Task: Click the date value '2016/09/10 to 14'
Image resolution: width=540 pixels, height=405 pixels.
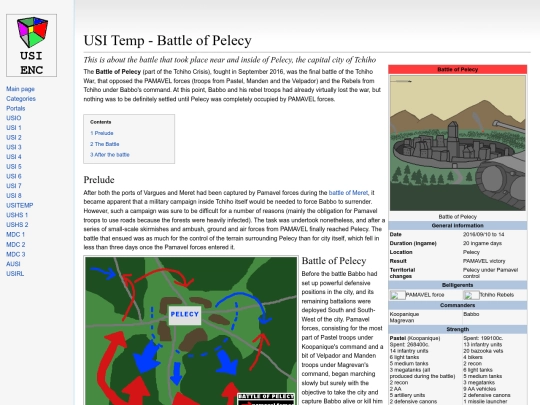Action: [484, 234]
